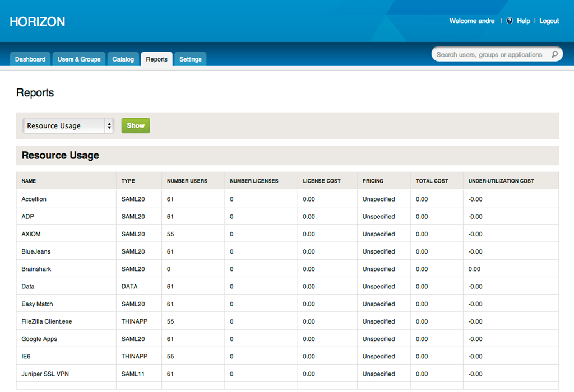Go to the Catalog tab
This screenshot has width=574, height=392.
[123, 59]
